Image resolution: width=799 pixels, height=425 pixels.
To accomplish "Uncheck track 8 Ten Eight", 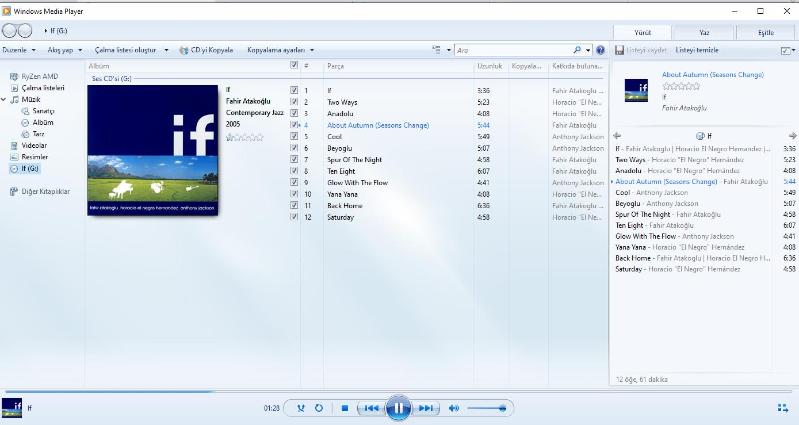I will (294, 171).
